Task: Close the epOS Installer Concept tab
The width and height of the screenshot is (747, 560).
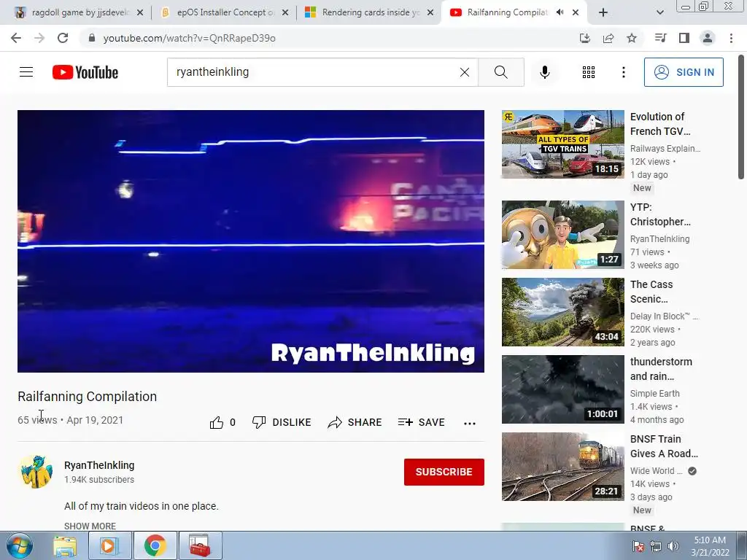Action: coord(285,12)
